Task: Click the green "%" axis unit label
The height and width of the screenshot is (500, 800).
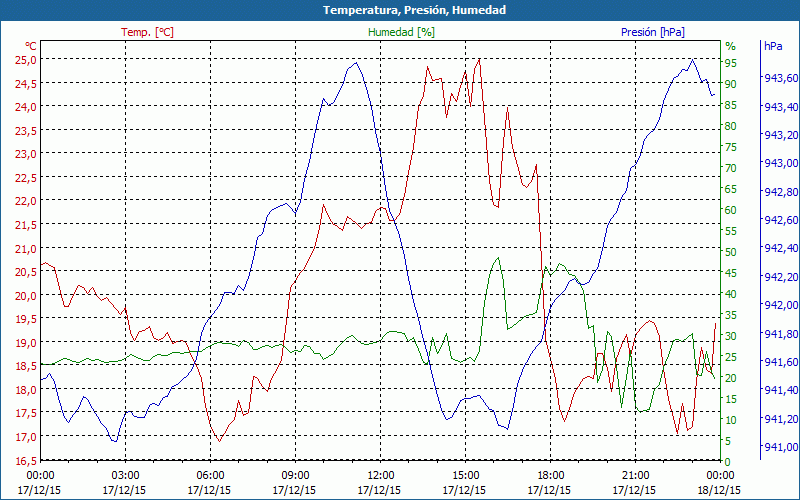Action: [731, 46]
